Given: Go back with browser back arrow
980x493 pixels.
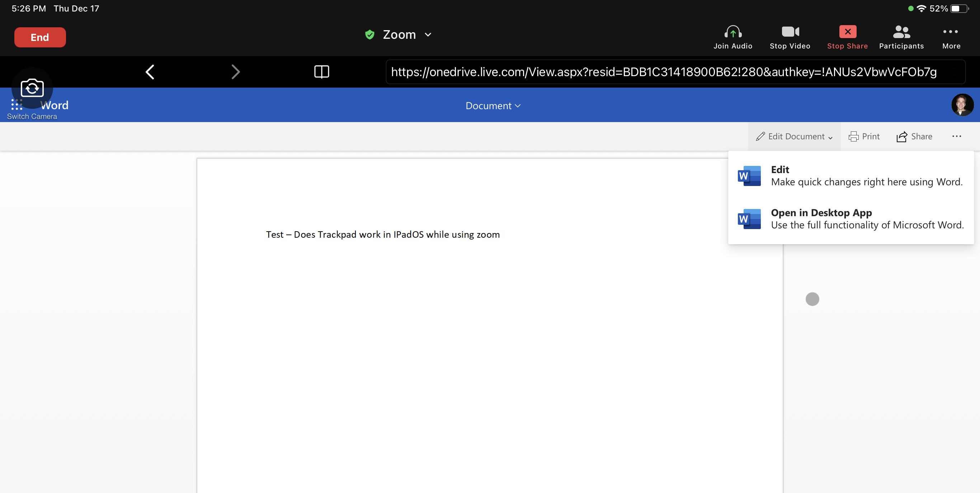Looking at the screenshot, I should click(x=150, y=71).
